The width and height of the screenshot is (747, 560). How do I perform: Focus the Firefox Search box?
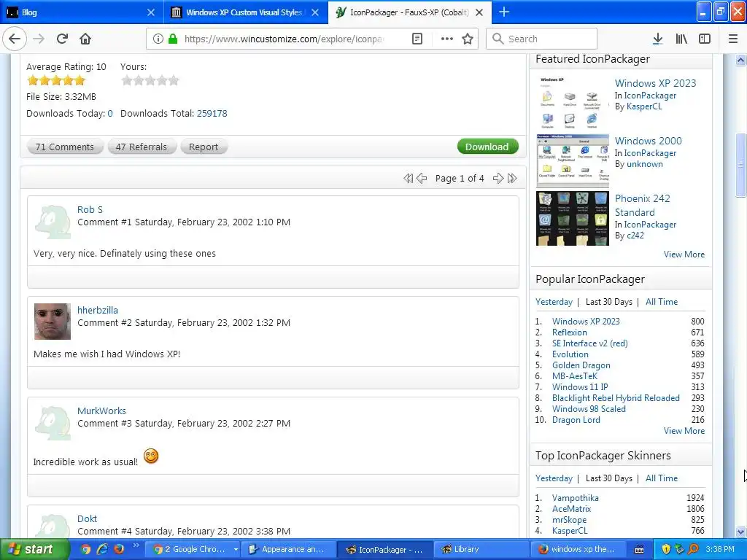[x=542, y=39]
